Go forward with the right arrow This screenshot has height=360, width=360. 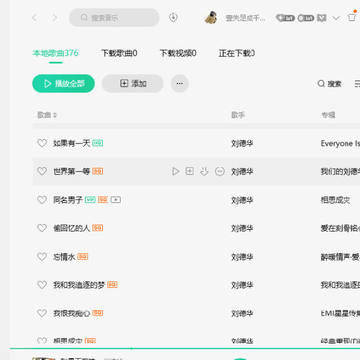[x=55, y=18]
